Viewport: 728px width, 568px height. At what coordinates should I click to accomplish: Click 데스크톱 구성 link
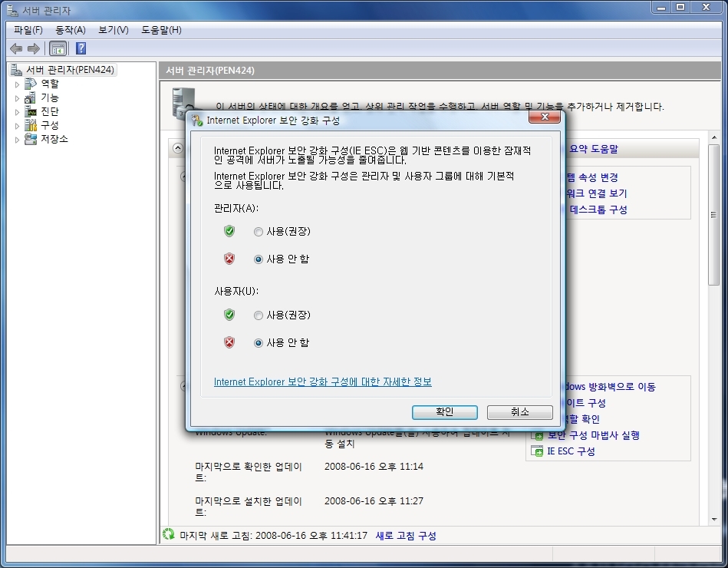pyautogui.click(x=598, y=210)
